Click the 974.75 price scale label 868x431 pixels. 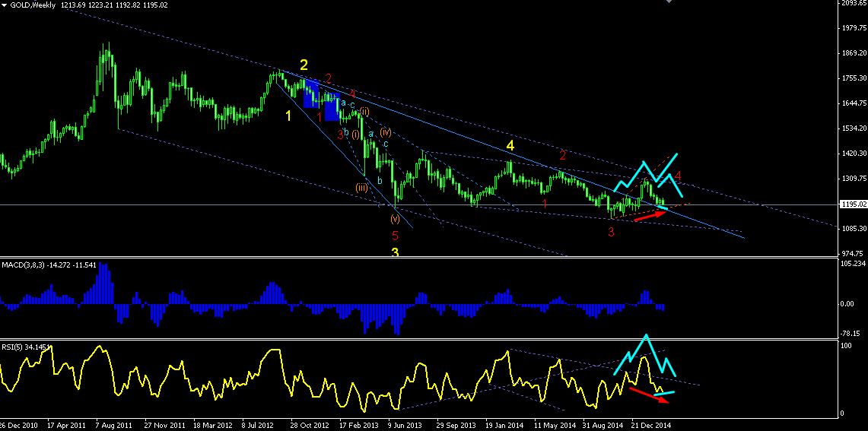click(x=851, y=253)
